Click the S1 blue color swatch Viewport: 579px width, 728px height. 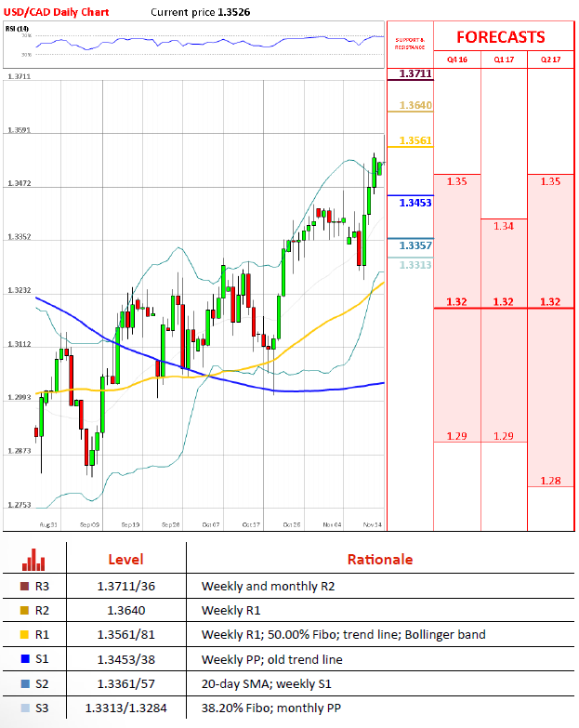[x=24, y=659]
